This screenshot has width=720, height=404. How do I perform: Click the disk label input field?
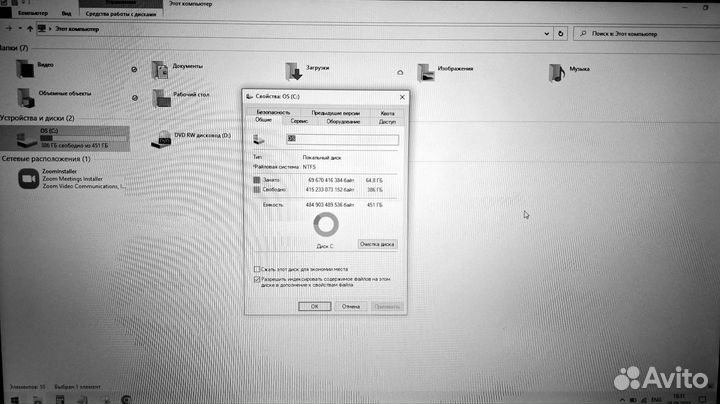pos(341,139)
